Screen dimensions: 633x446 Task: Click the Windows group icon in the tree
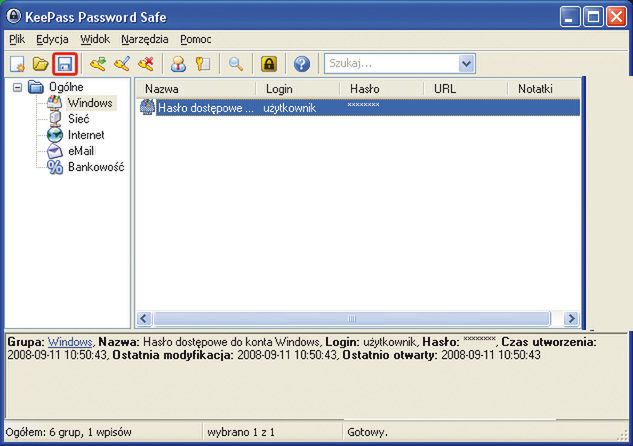click(x=54, y=103)
